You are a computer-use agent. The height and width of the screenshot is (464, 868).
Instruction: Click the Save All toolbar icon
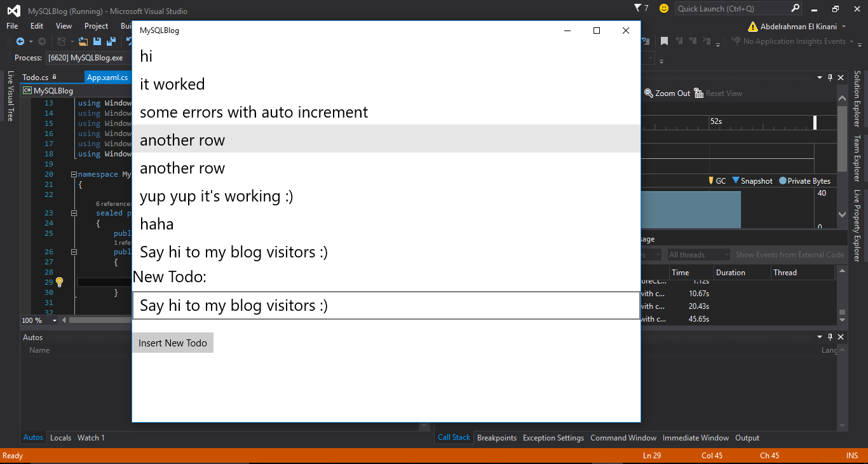click(x=111, y=41)
